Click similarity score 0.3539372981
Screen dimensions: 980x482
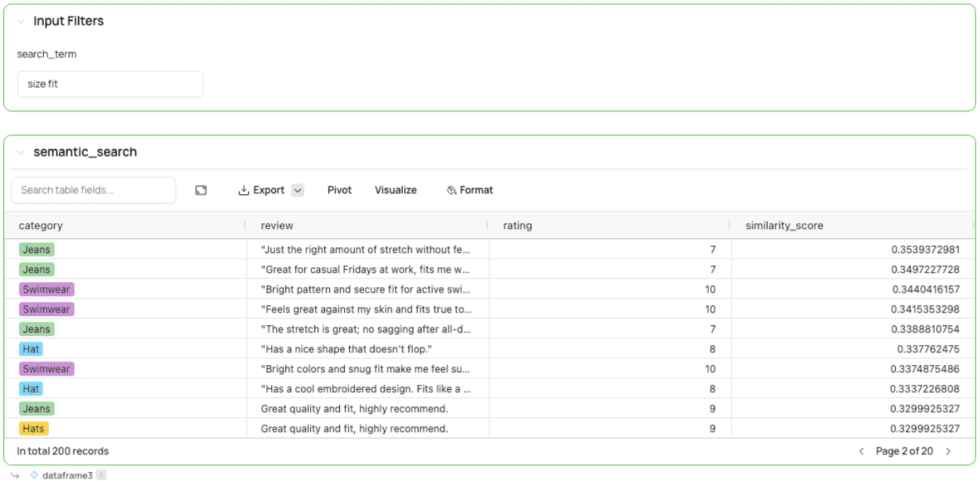(925, 250)
